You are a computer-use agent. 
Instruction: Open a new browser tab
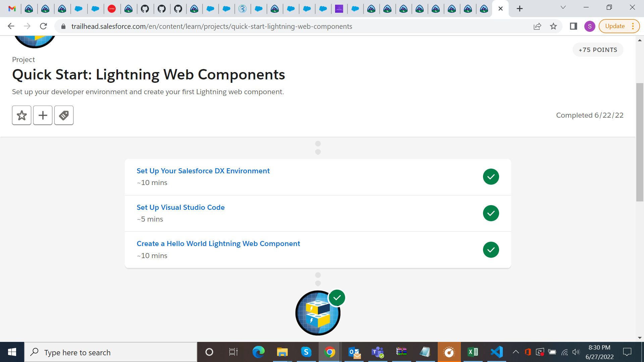(520, 9)
